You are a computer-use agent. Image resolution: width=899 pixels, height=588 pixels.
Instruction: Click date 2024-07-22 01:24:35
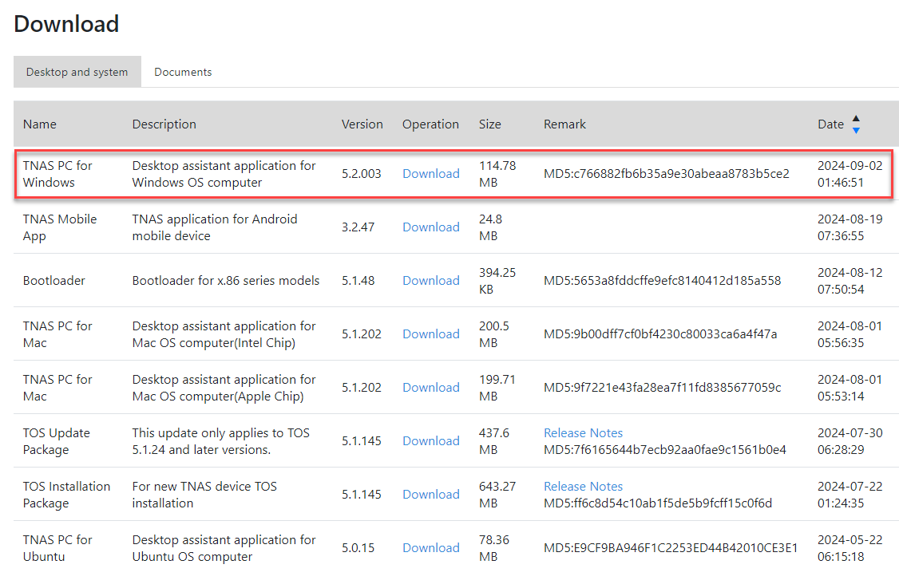[849, 494]
